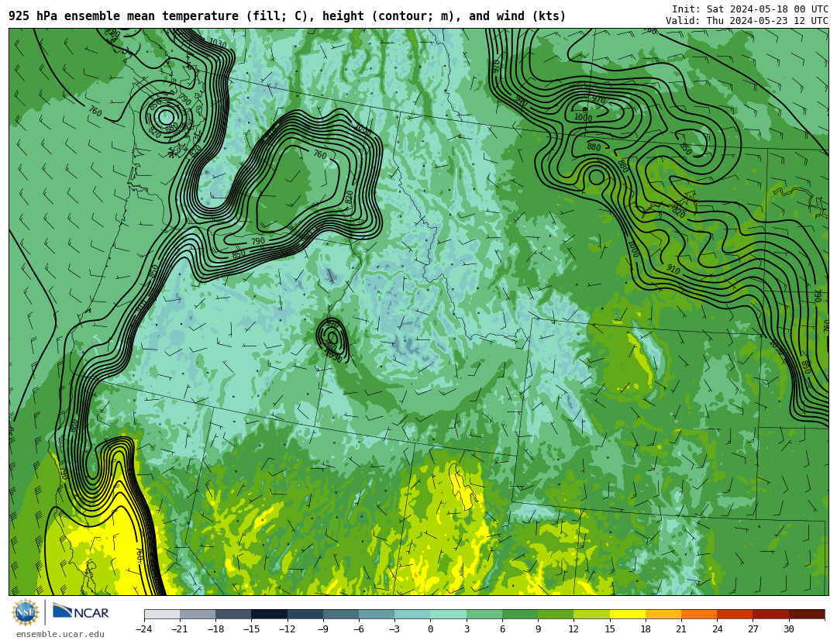This screenshot has height=644, width=837.
Task: Pick the colorbar swatch between -12 and -9
Action: coord(305,614)
